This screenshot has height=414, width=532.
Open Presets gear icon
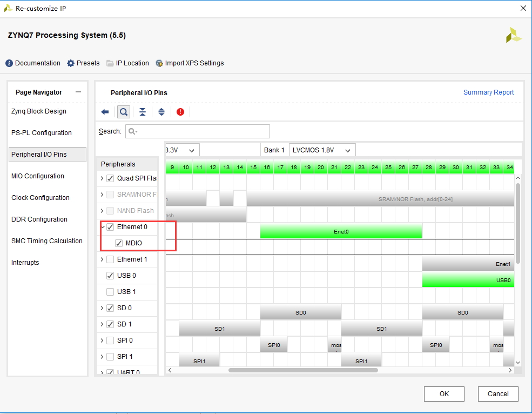[71, 63]
